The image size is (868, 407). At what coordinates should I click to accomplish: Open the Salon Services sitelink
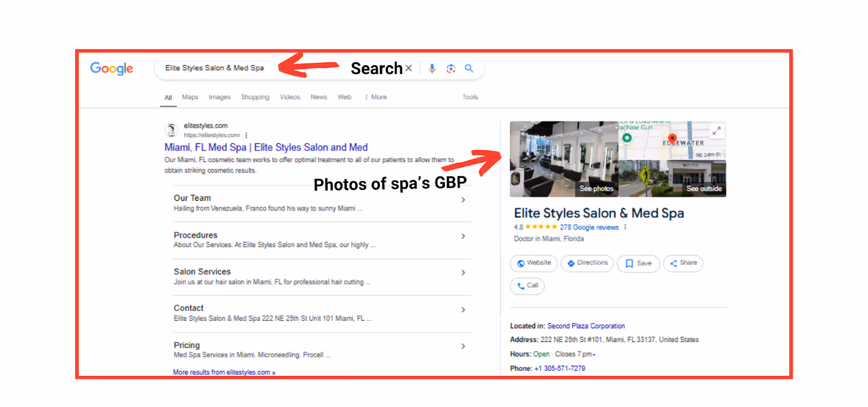[202, 271]
